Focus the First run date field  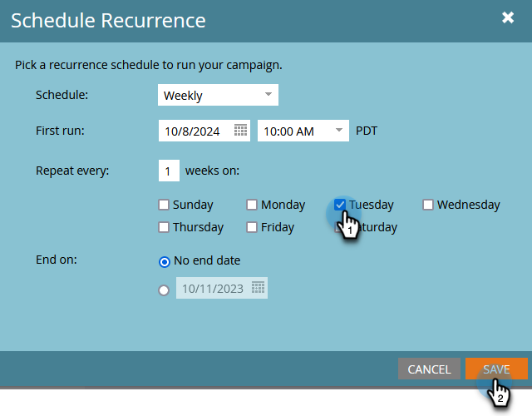204,131
